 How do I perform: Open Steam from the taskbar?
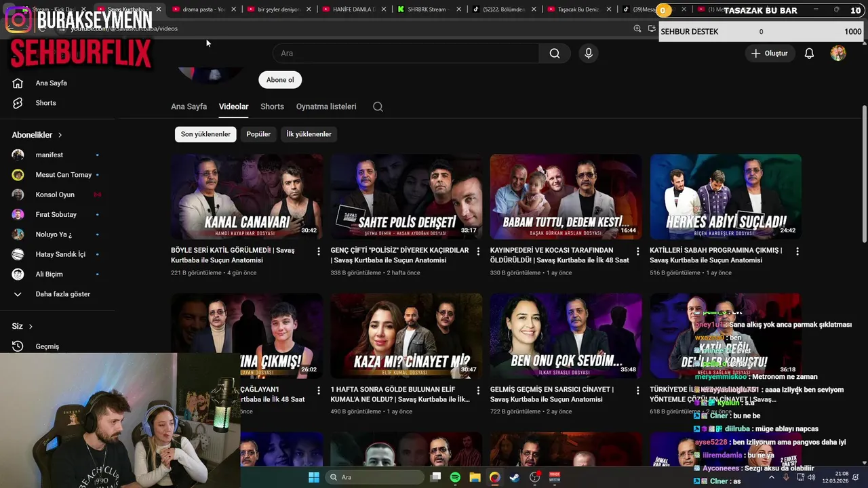(x=515, y=477)
